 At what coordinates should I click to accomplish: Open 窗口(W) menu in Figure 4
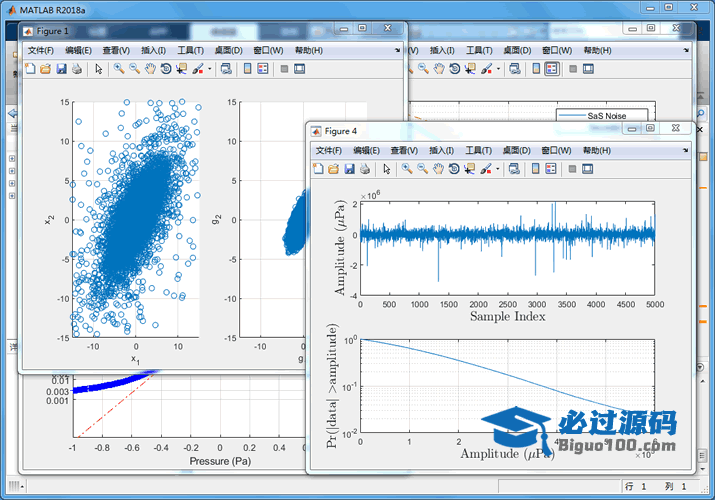pos(556,150)
